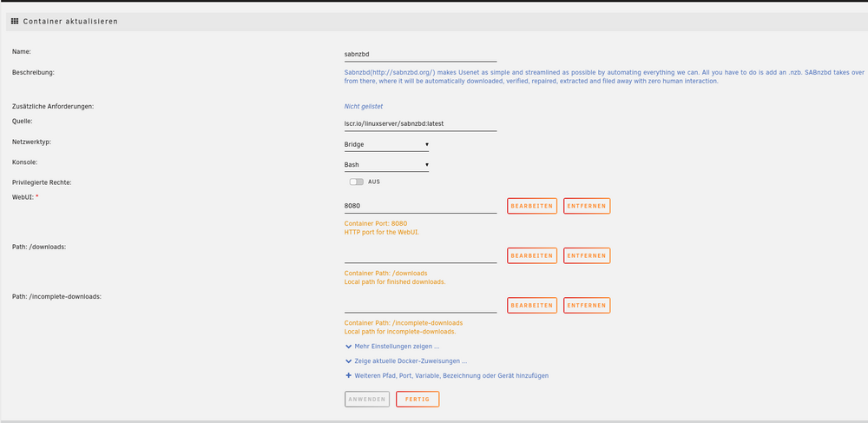Focus the WebUI port field with 8080

click(x=421, y=206)
